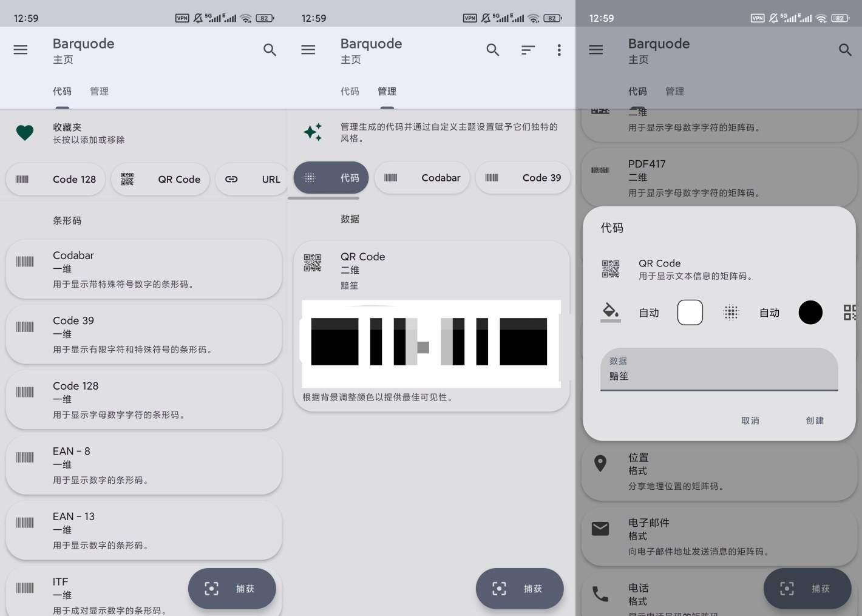The width and height of the screenshot is (862, 616).
Task: Open the hamburger menu on the 收藏夹 screen
Action: point(21,50)
